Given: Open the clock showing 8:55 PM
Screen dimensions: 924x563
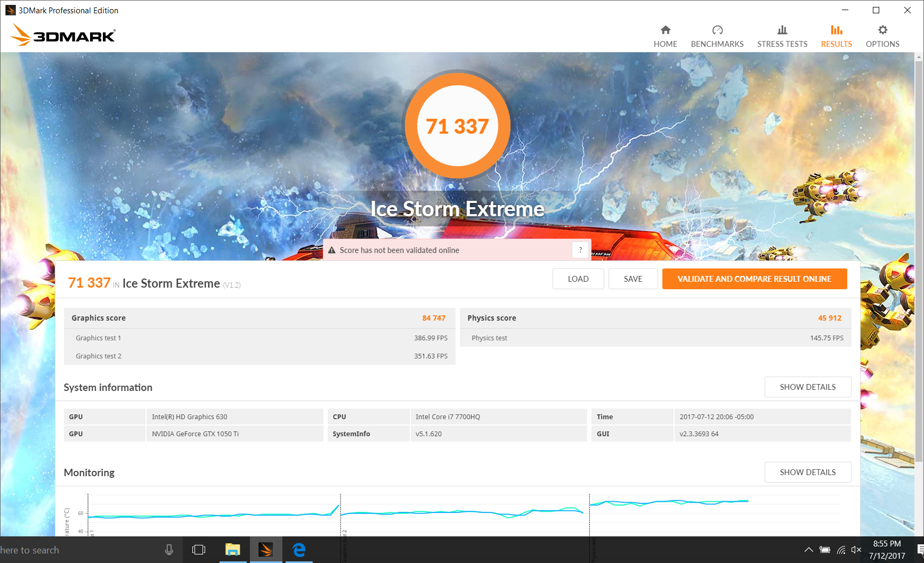Looking at the screenshot, I should 887,550.
